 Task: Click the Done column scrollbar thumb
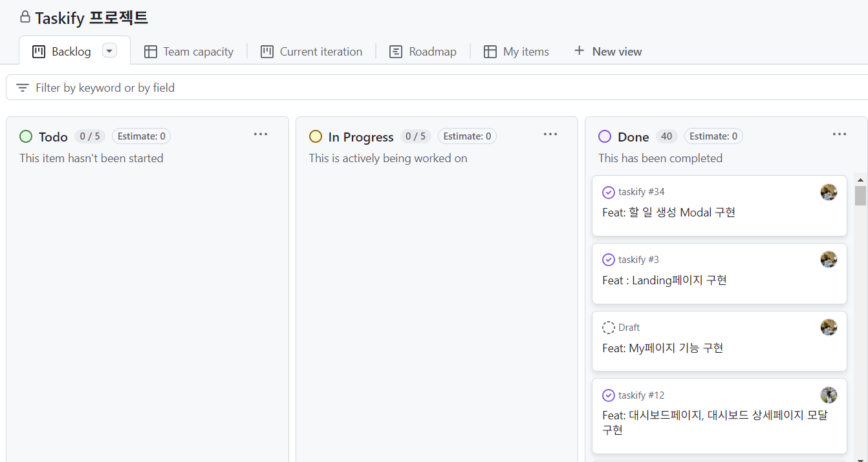point(860,196)
